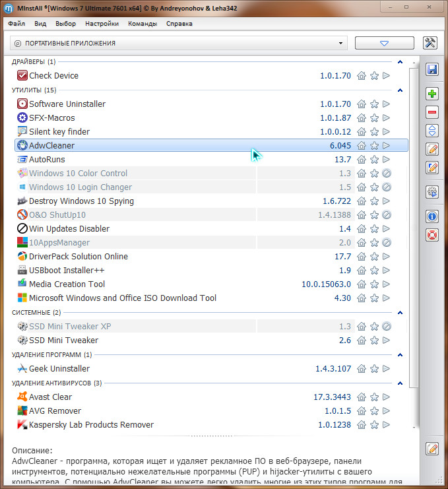
Task: Open the Справка menu
Action: point(179,24)
